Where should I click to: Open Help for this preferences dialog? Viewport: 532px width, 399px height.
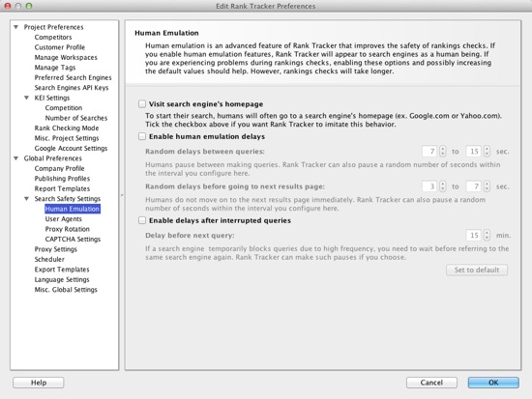point(39,383)
